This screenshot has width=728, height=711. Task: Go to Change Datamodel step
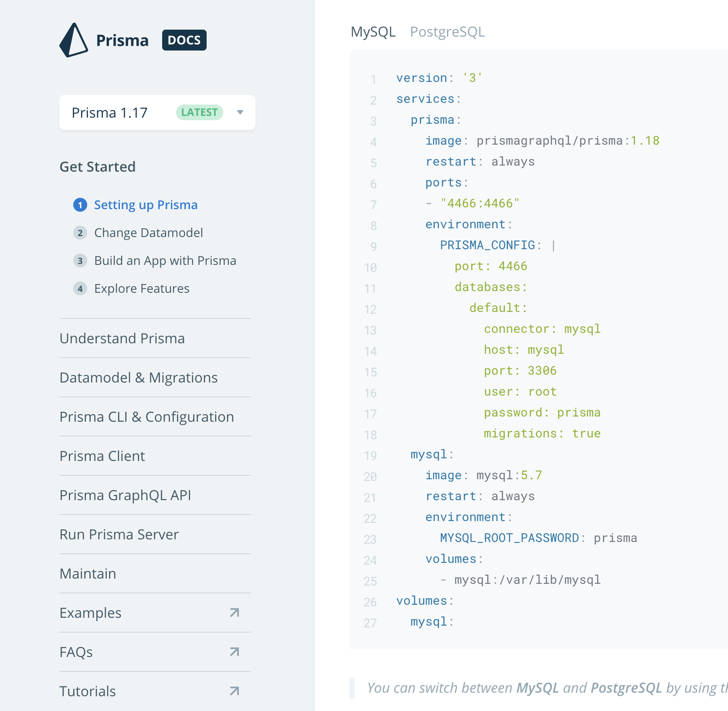149,233
